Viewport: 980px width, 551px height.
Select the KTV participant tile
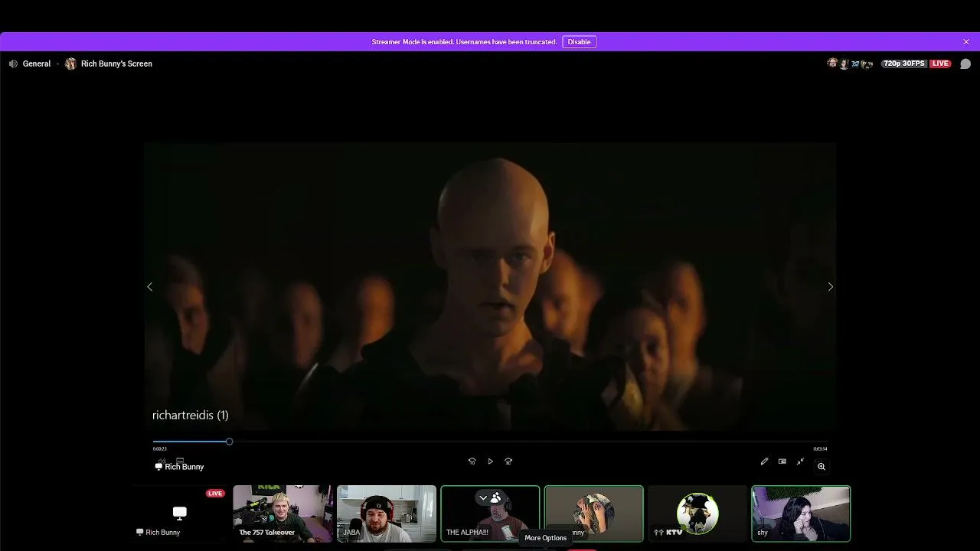point(697,514)
